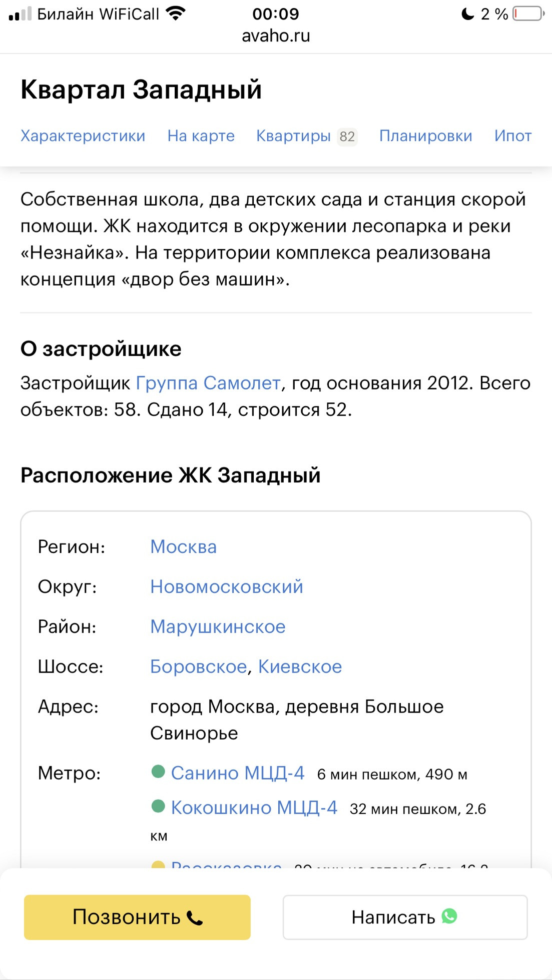Follow the Москва region link
Image resolution: width=552 pixels, height=980 pixels.
point(183,547)
